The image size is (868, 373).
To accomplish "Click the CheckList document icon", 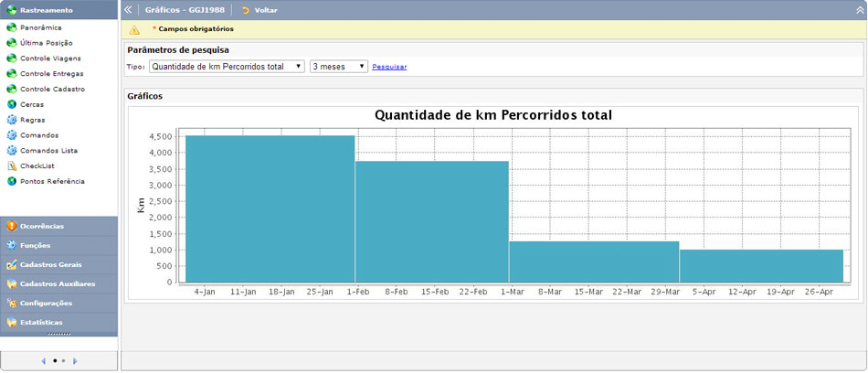I will (x=12, y=165).
